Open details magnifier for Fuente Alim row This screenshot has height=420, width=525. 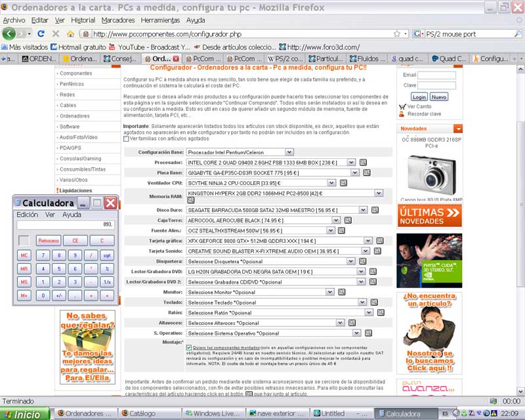(341, 230)
